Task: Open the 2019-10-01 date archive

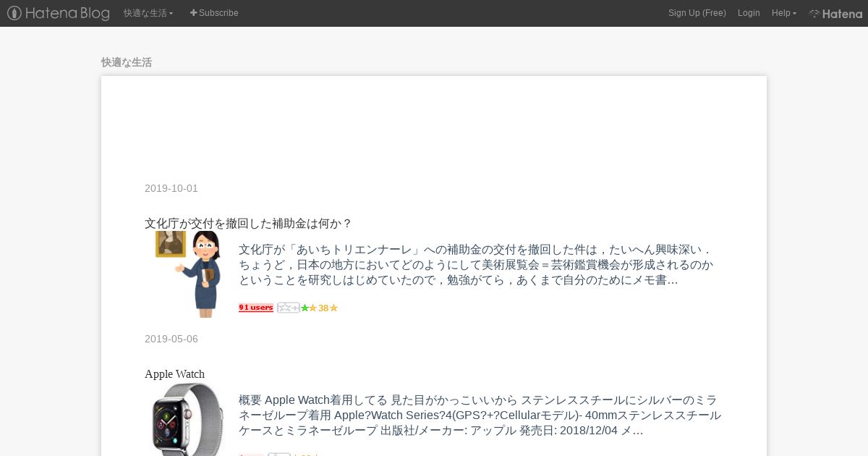Action: 171,188
